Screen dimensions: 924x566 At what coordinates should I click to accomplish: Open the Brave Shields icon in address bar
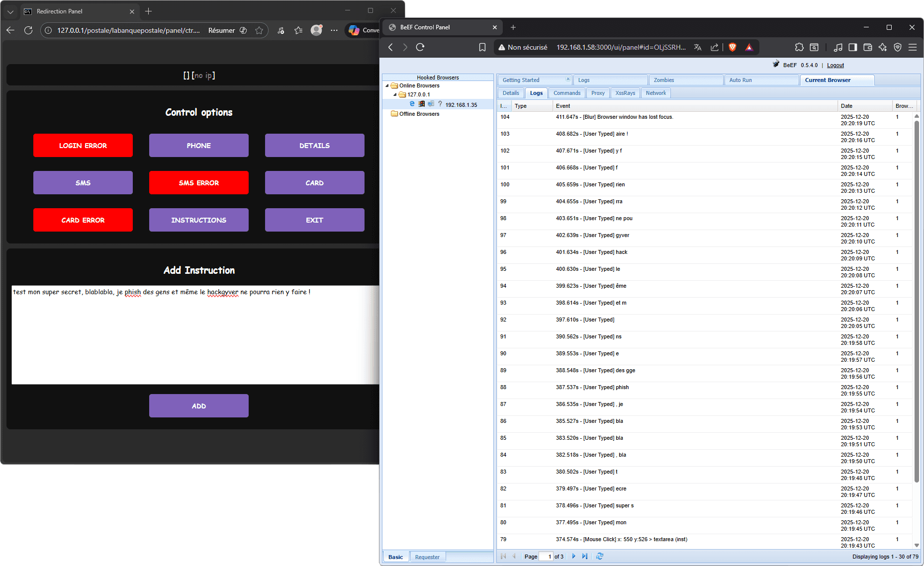point(731,47)
